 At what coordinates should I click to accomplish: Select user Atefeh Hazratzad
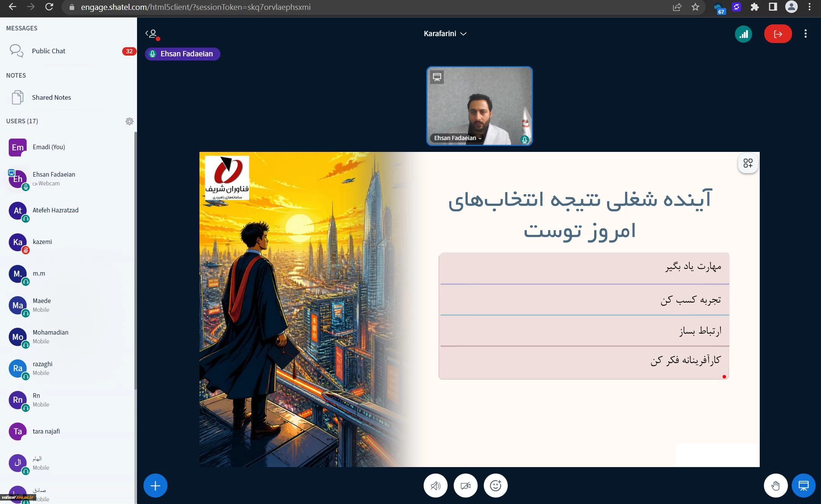pos(69,211)
